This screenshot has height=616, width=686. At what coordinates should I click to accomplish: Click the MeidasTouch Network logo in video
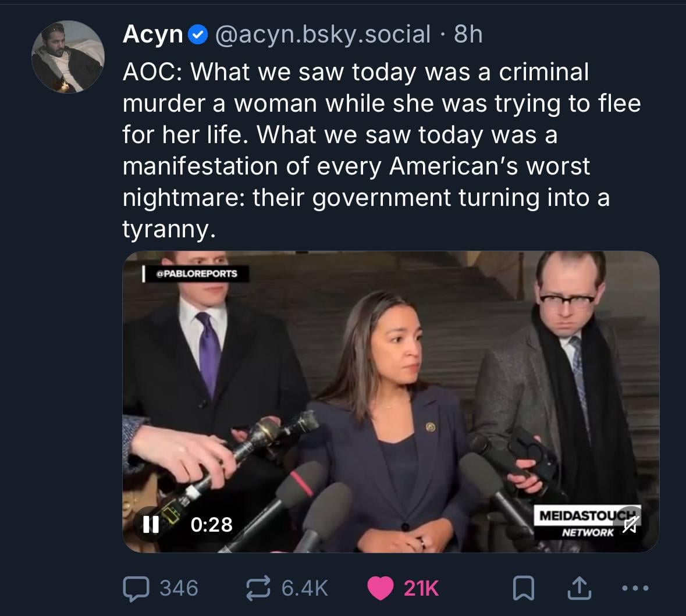point(582,522)
